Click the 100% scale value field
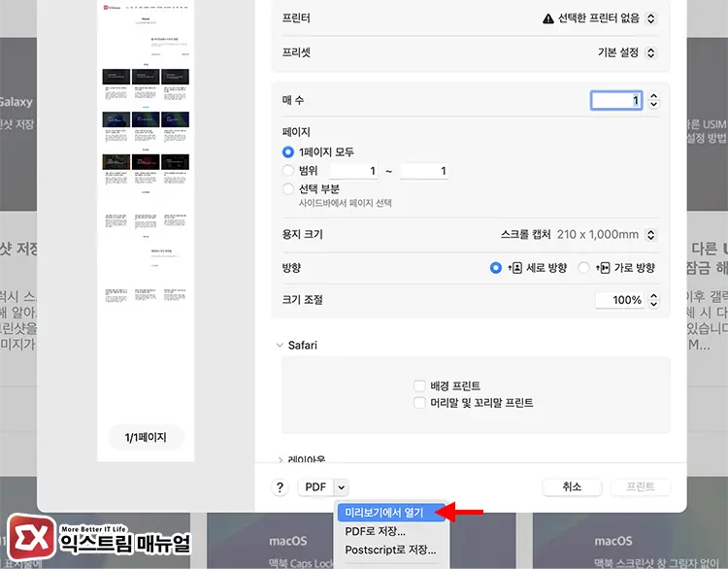The height and width of the screenshot is (569, 728). [x=620, y=300]
